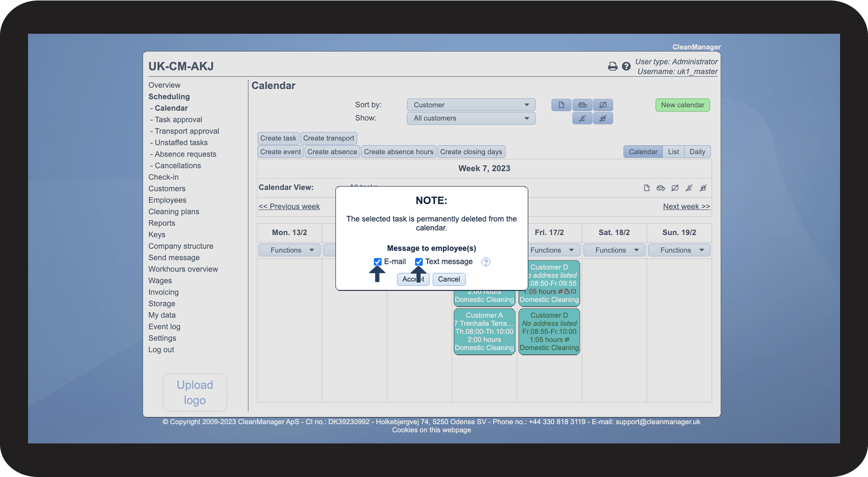Click the car icon button beside Sort by

pyautogui.click(x=582, y=105)
